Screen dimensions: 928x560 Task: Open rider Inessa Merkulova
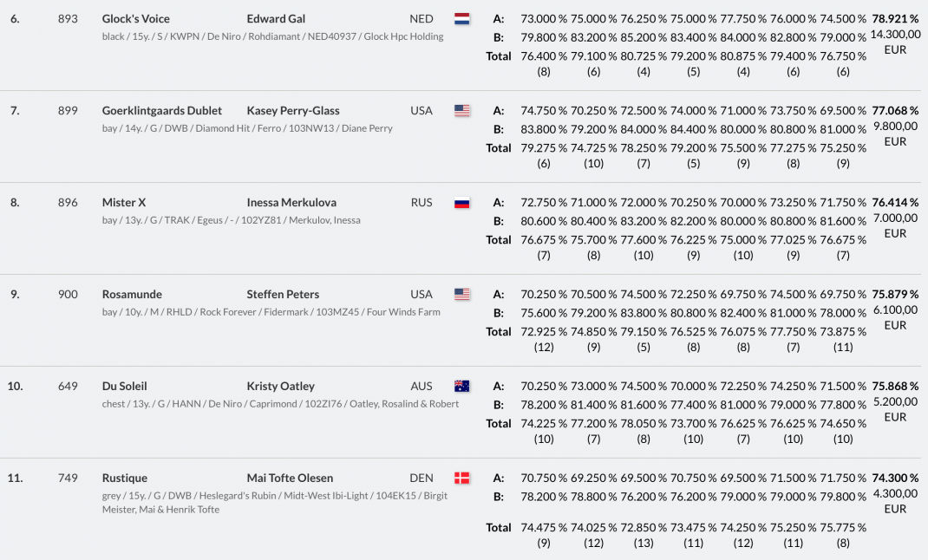(291, 202)
